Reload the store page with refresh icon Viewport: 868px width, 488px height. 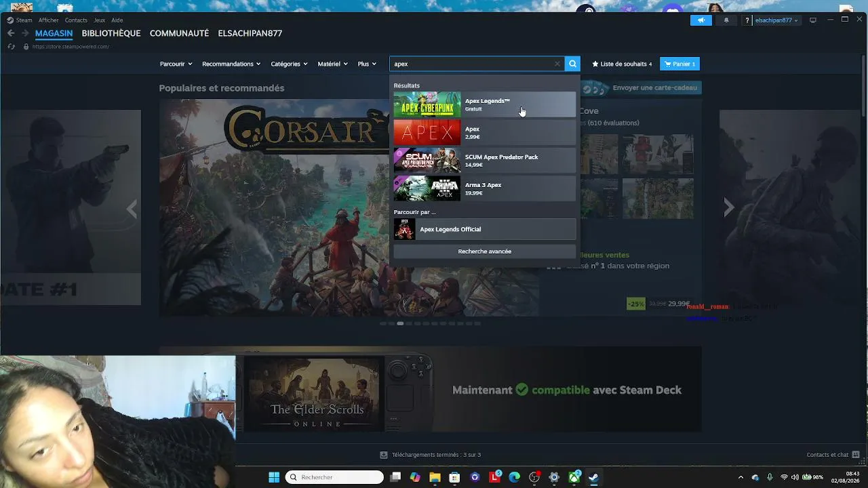point(11,47)
